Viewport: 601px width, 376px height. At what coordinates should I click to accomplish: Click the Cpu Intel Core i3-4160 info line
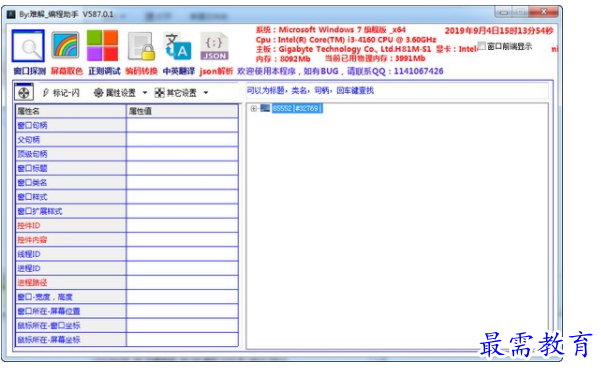coord(346,39)
